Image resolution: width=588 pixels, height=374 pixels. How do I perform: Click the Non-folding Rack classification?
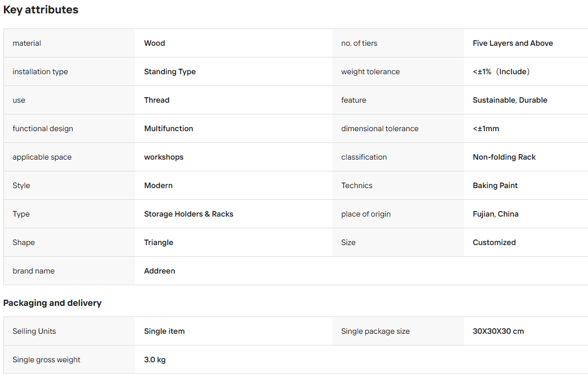click(x=504, y=157)
